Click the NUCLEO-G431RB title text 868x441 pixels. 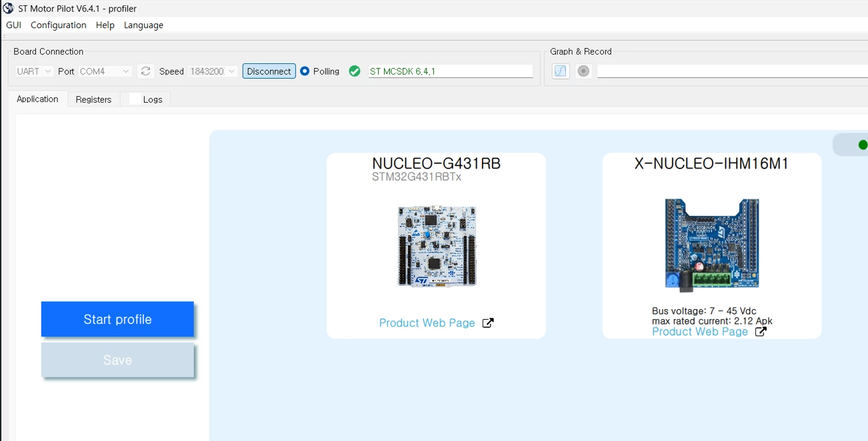[x=437, y=164]
